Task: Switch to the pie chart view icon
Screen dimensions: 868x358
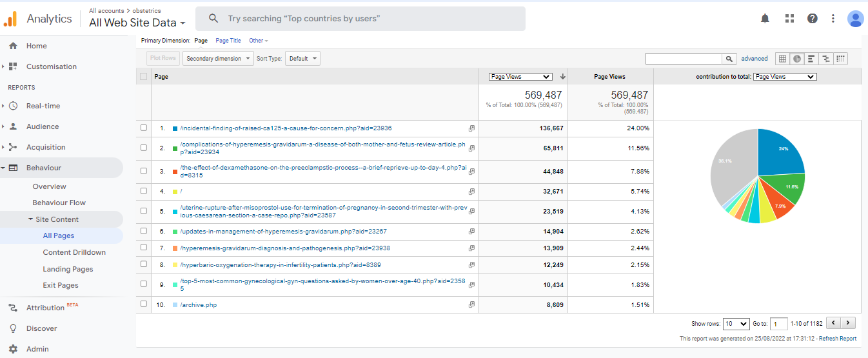Action: click(x=797, y=59)
